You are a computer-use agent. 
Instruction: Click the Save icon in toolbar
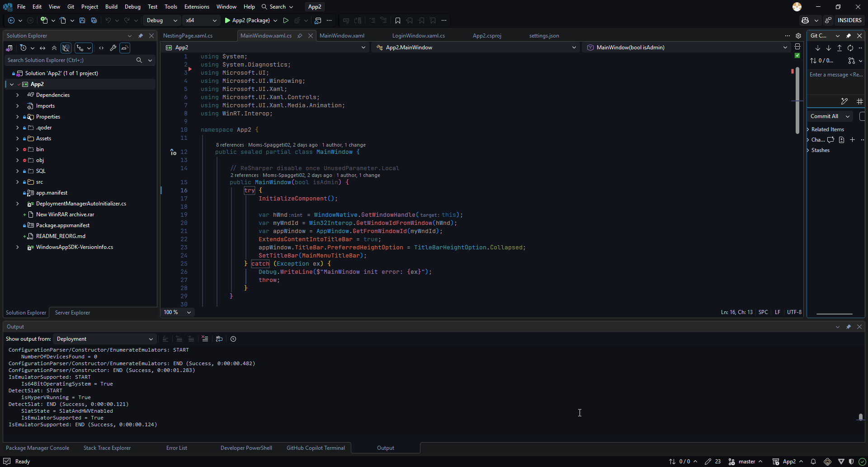[82, 20]
